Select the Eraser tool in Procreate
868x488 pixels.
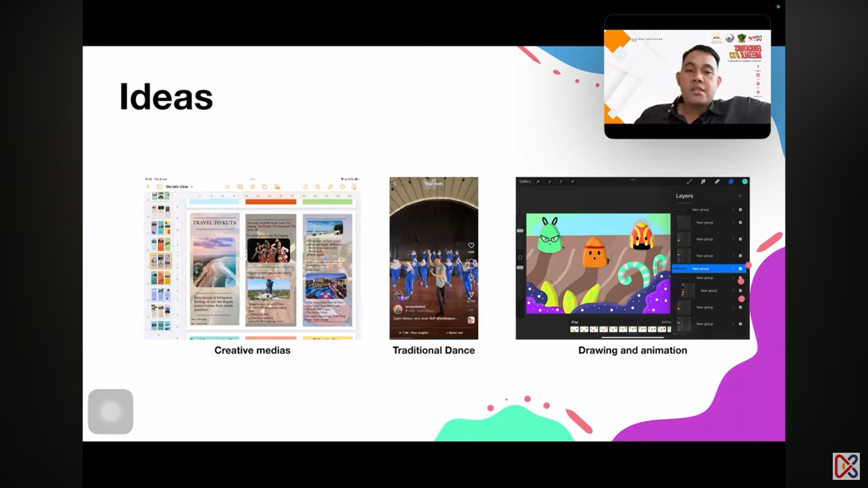click(x=716, y=182)
